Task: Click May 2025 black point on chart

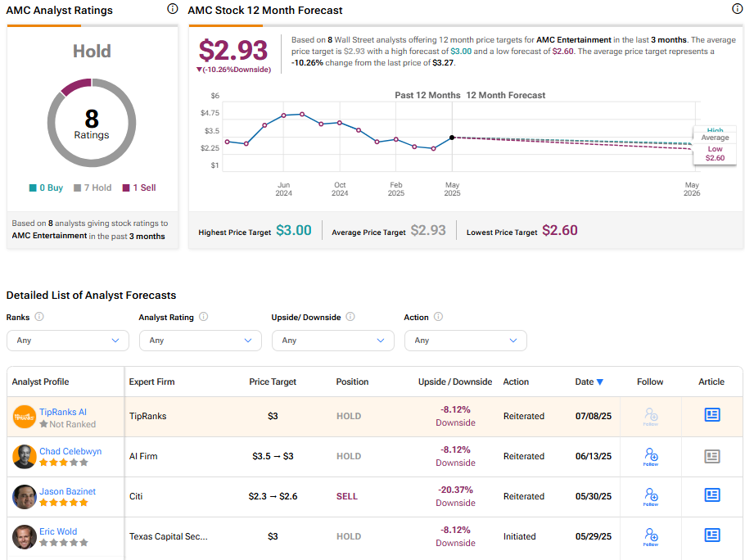Action: tap(452, 138)
